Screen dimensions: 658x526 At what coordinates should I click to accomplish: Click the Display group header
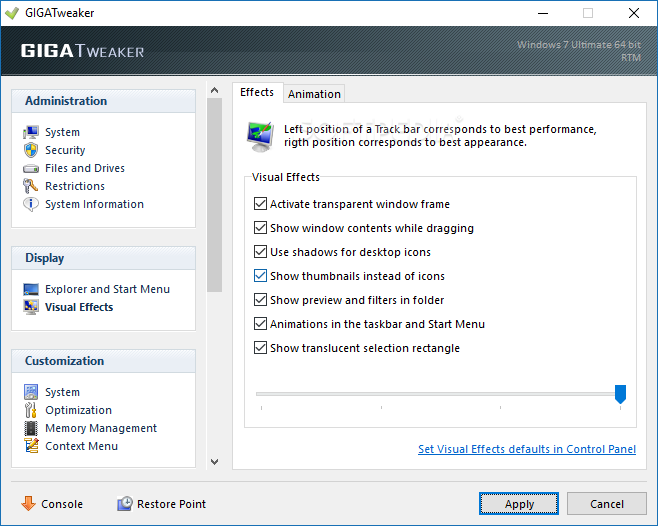tap(104, 258)
